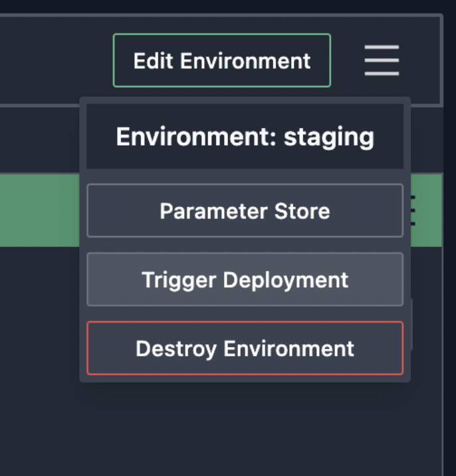Trigger a deployment for staging
The width and height of the screenshot is (456, 476).
[x=245, y=279]
